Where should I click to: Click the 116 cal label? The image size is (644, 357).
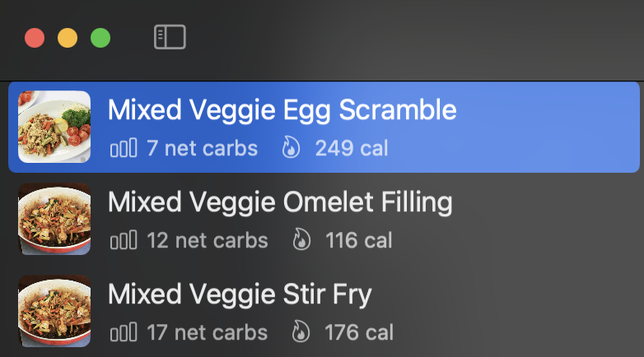pos(359,240)
